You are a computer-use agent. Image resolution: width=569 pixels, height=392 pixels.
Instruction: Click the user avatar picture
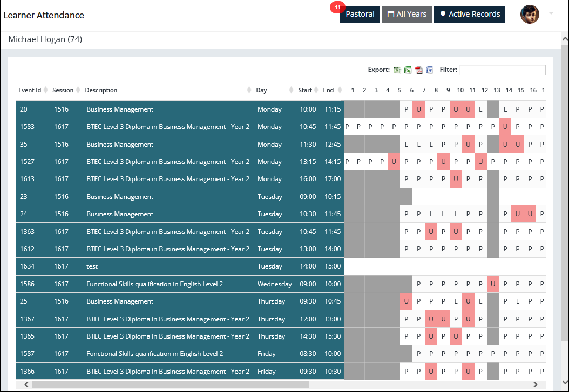click(x=530, y=15)
